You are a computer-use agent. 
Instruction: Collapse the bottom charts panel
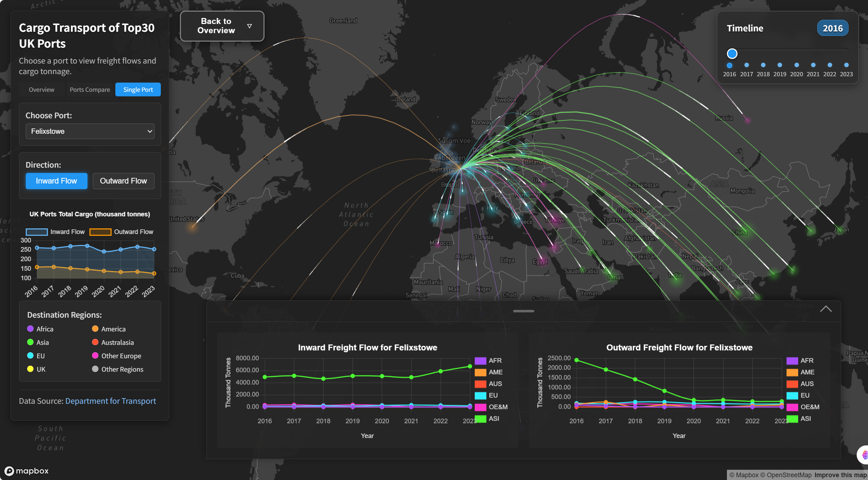(x=826, y=309)
